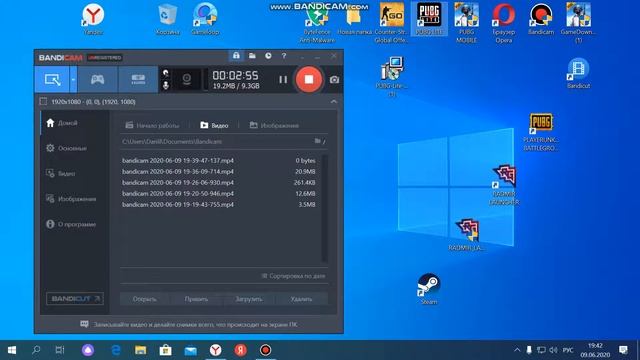The image size is (640, 360).
Task: Open Домой section in sidebar
Action: pyautogui.click(x=62, y=123)
